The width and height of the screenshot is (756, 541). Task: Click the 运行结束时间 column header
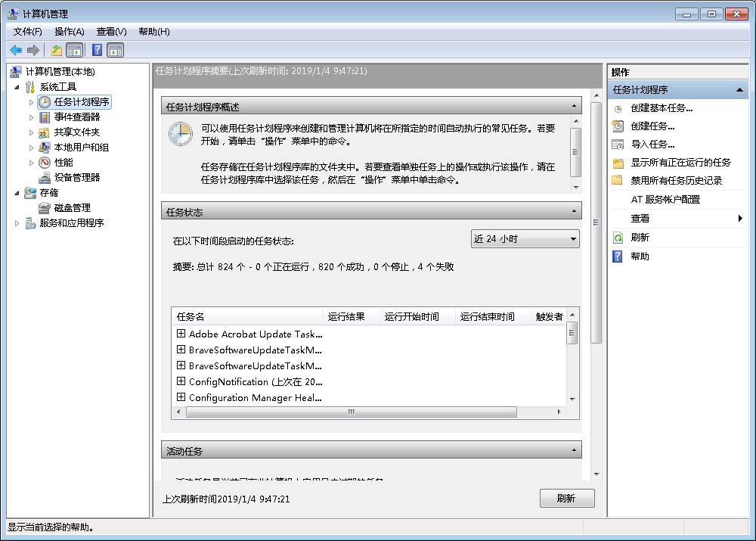(x=493, y=316)
